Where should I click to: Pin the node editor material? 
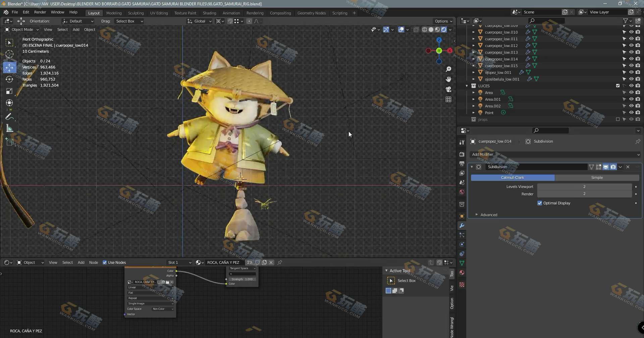point(280,262)
